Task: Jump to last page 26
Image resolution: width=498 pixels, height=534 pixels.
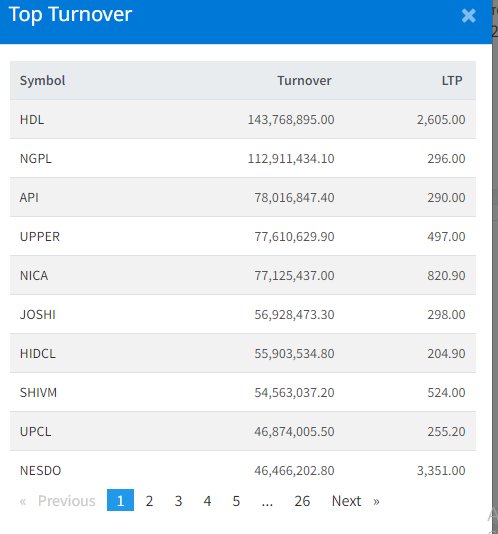Action: (x=302, y=501)
